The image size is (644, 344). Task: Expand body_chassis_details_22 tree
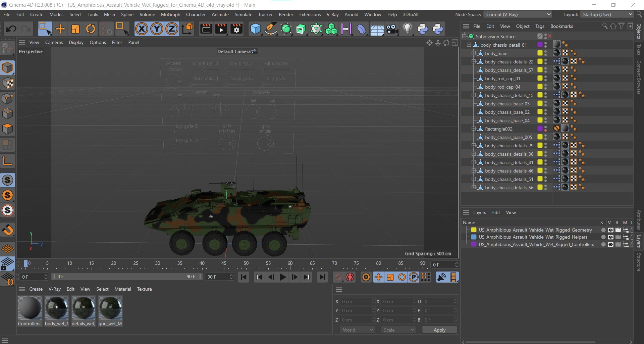[474, 61]
